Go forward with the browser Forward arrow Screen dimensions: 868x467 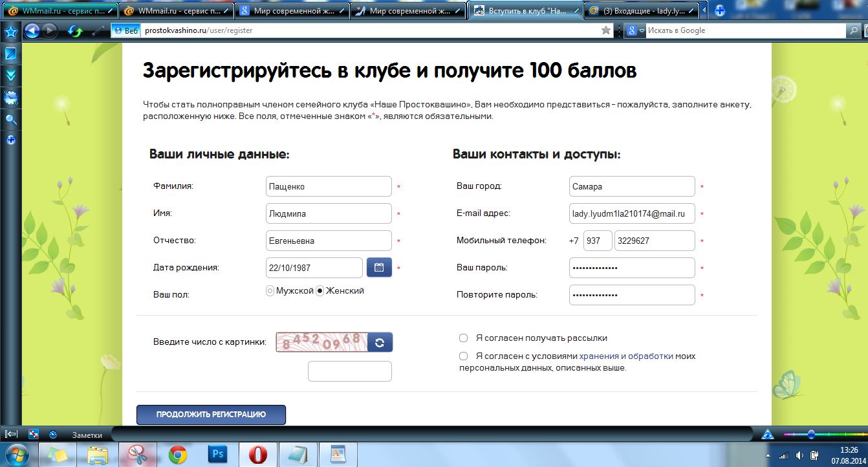(x=49, y=30)
